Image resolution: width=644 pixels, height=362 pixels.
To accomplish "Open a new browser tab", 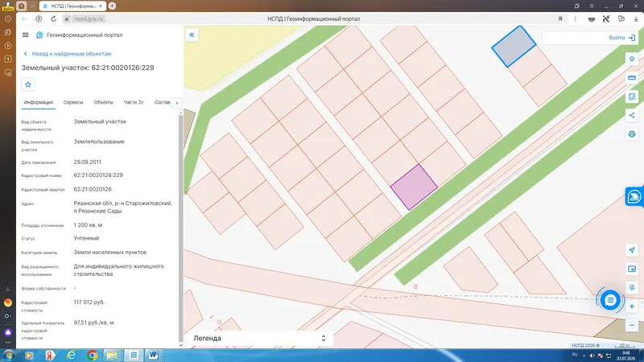I will coord(112,6).
